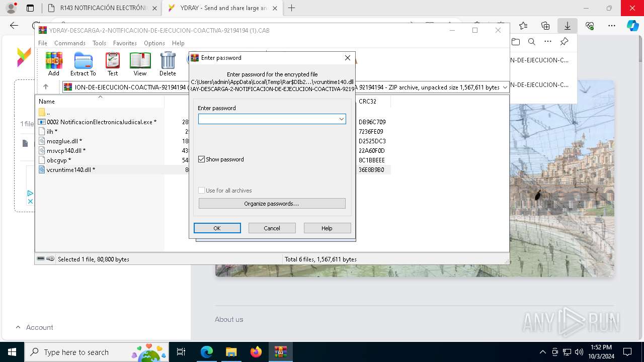Close the Enter password dialog
Image resolution: width=644 pixels, height=362 pixels.
tap(347, 58)
